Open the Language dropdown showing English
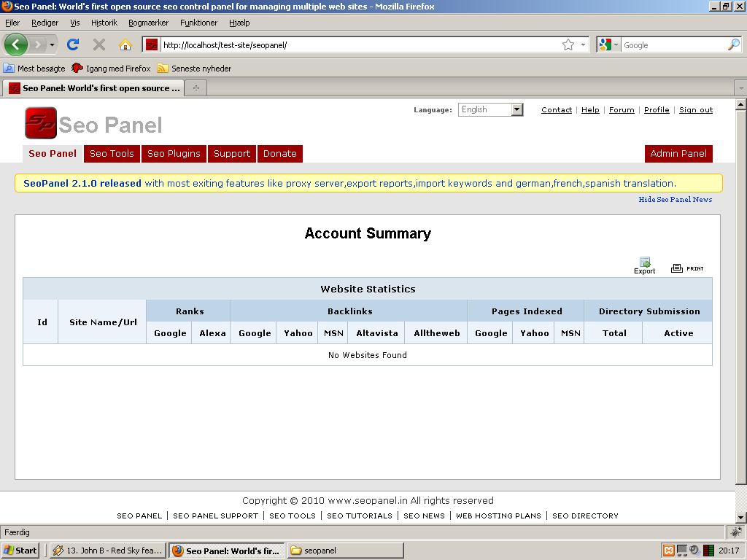747x560 pixels. tap(491, 109)
